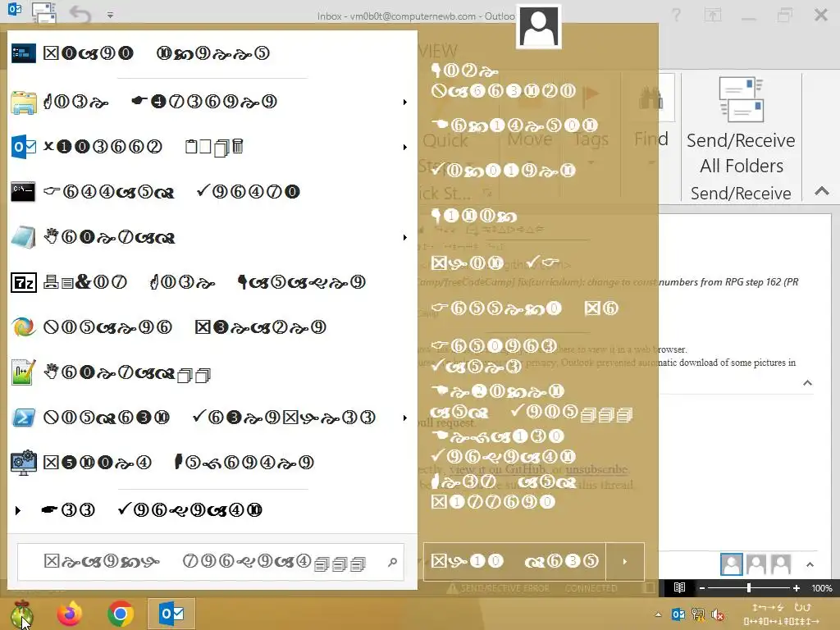Open shut down options arrow in Start menu

click(x=624, y=561)
